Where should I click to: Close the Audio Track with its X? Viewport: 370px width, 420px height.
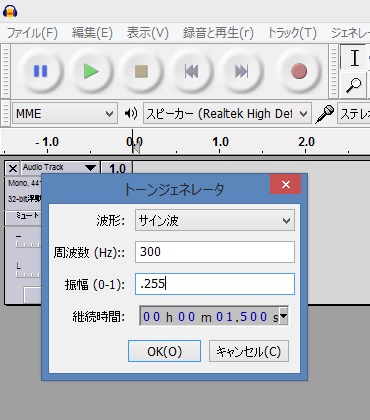click(x=13, y=168)
